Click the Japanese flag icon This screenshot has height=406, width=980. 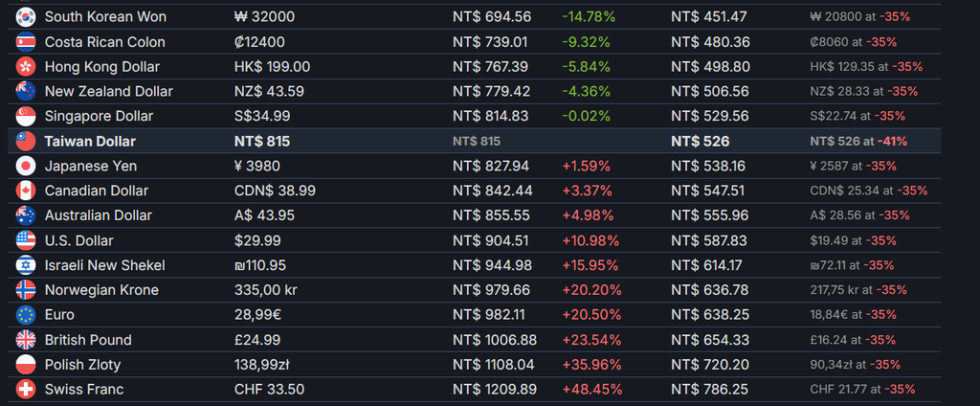click(x=26, y=166)
